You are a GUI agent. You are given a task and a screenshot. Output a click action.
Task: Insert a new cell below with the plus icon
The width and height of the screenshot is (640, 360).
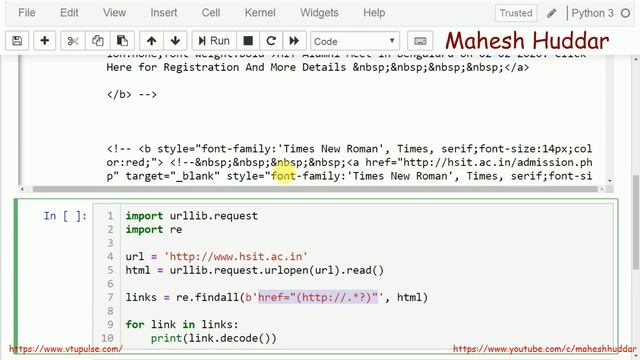coord(44,41)
